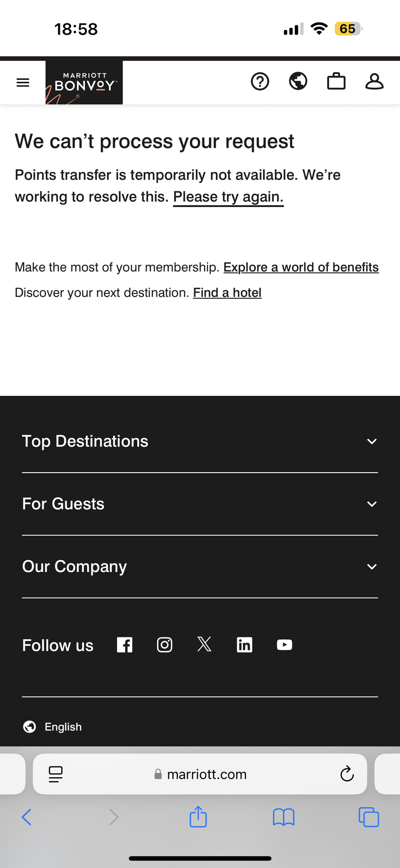Viewport: 400px width, 868px height.
Task: Tap the marriott.com address bar
Action: (x=200, y=774)
